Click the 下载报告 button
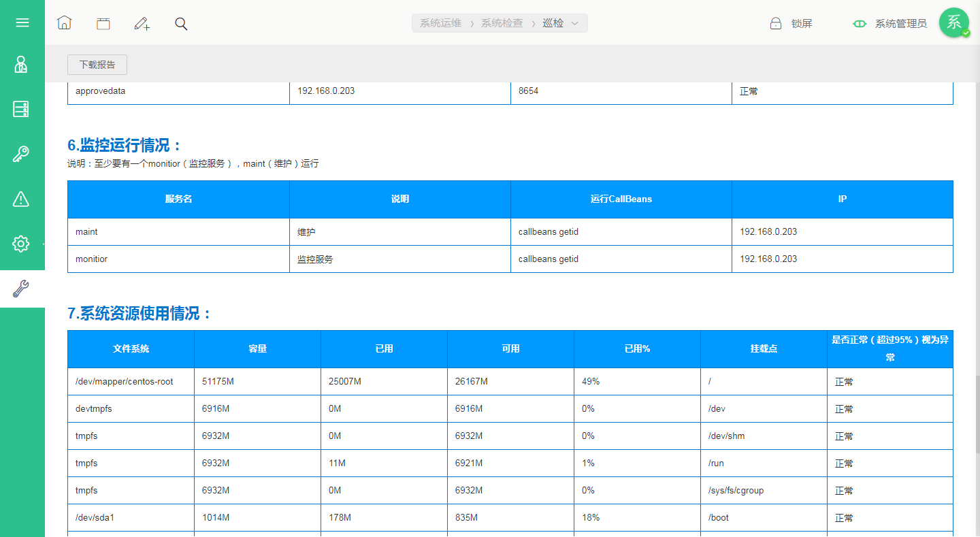Image resolution: width=980 pixels, height=537 pixels. (x=97, y=65)
